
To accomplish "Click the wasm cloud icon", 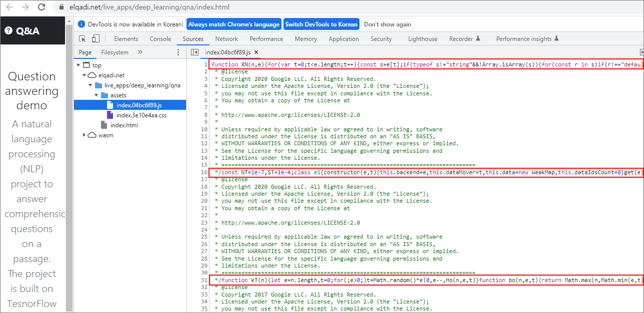I will (x=92, y=135).
